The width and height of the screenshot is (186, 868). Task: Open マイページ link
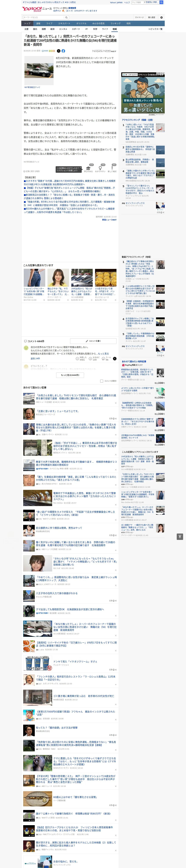pos(139,17)
